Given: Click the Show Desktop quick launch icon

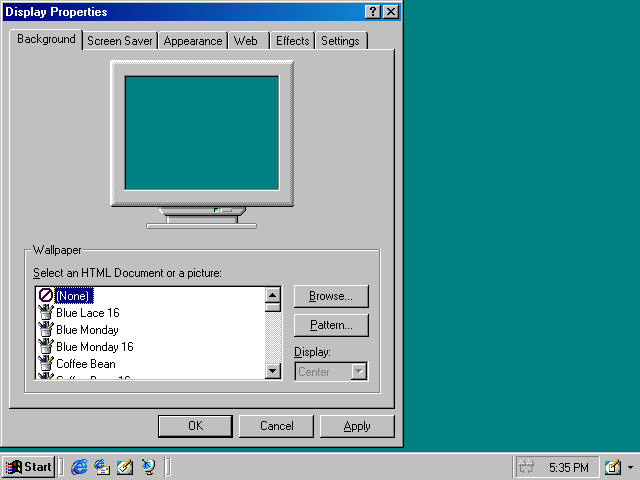Looking at the screenshot, I should (125, 467).
